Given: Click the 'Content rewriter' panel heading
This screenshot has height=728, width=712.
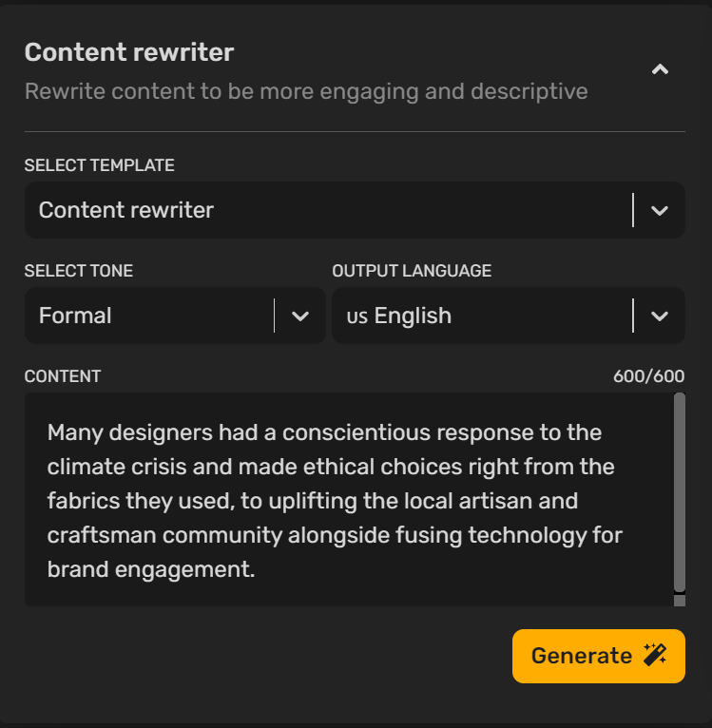Looking at the screenshot, I should click(129, 52).
